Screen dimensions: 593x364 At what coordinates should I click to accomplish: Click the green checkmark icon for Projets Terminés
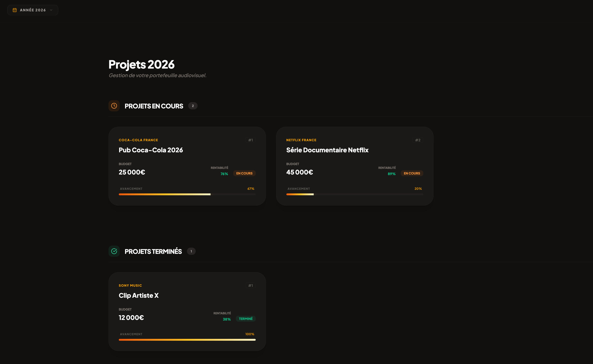point(114,251)
